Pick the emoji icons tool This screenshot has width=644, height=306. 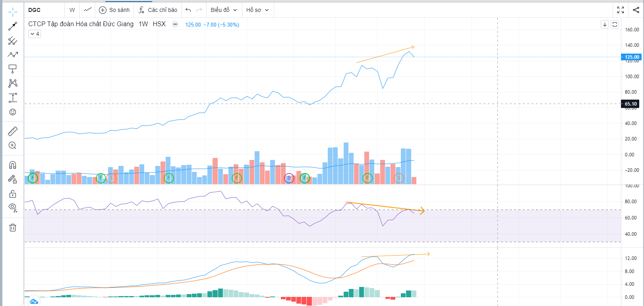click(x=13, y=112)
